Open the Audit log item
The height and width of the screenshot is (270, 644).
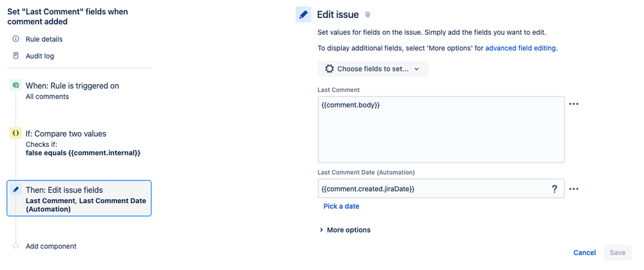pos(40,56)
